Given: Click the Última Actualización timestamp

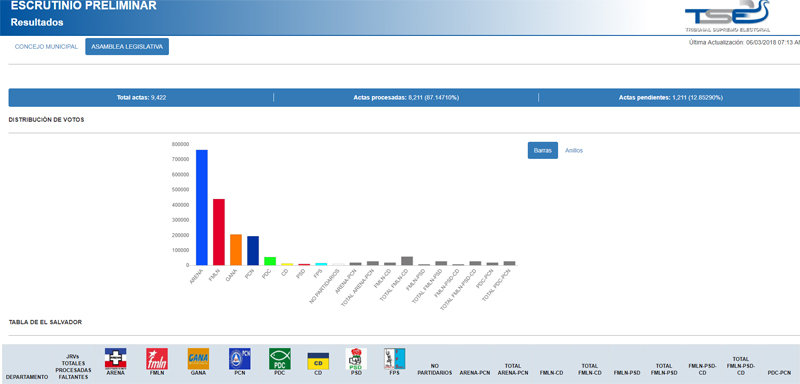Looking at the screenshot, I should click(x=744, y=42).
